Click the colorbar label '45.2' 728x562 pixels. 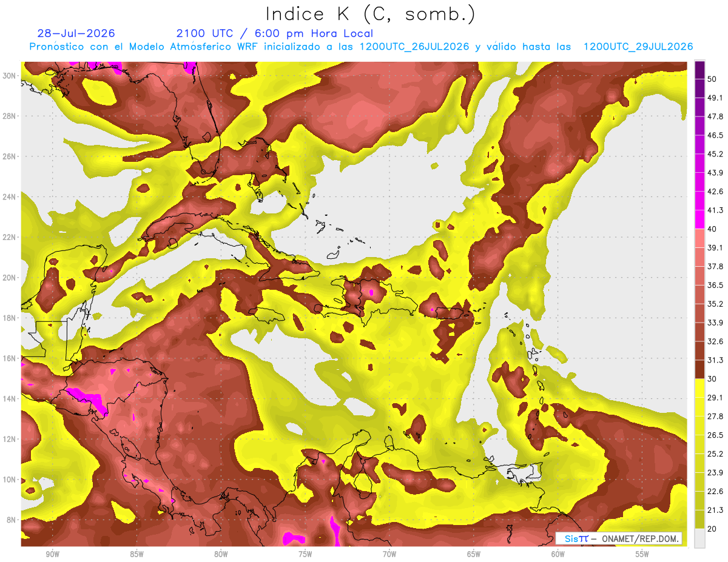715,154
